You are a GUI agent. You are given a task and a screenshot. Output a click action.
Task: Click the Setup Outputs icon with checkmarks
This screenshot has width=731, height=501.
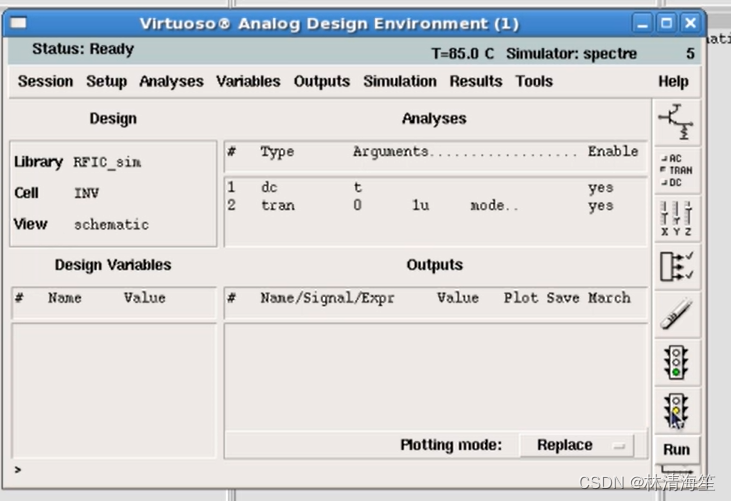(676, 267)
